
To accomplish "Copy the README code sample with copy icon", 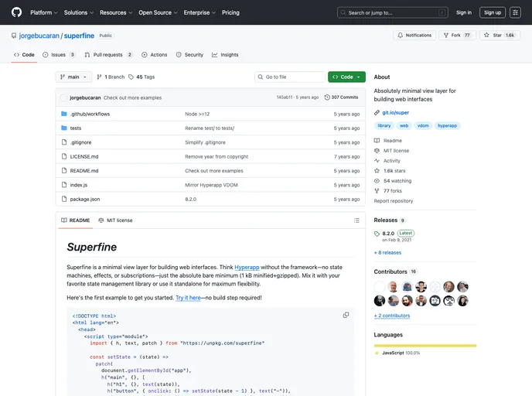I will pyautogui.click(x=346, y=315).
